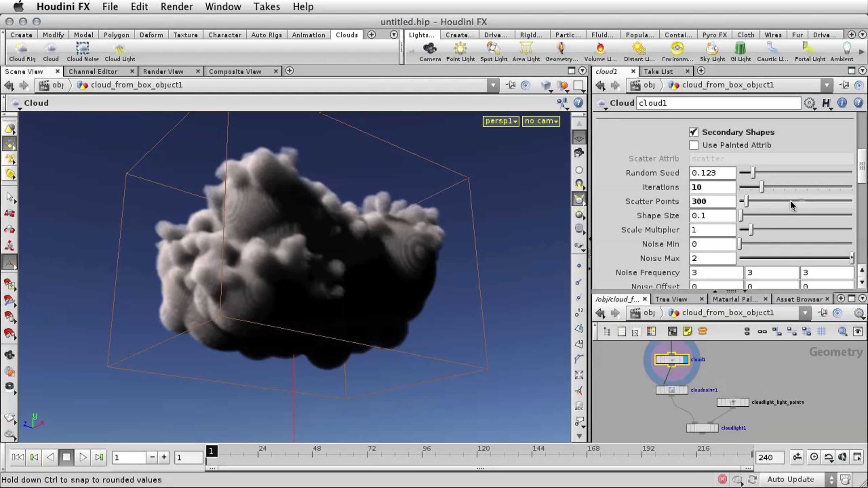Click the end frame 240 field

[x=769, y=458]
